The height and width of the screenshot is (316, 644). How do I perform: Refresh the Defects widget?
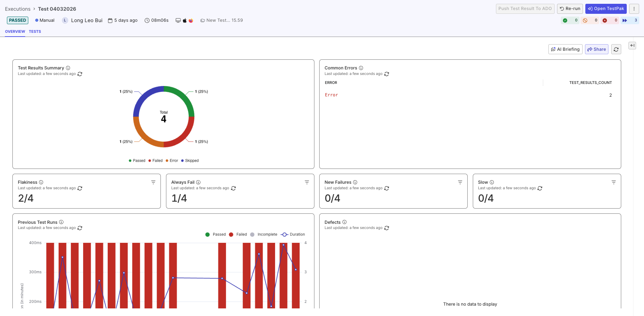(x=387, y=228)
